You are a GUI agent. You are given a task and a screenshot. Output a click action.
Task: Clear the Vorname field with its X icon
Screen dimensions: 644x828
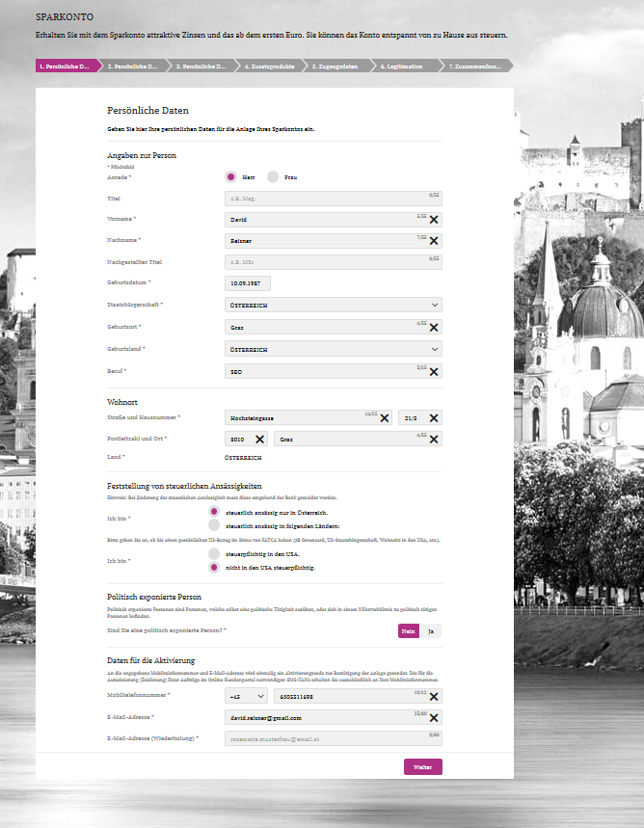(x=433, y=220)
